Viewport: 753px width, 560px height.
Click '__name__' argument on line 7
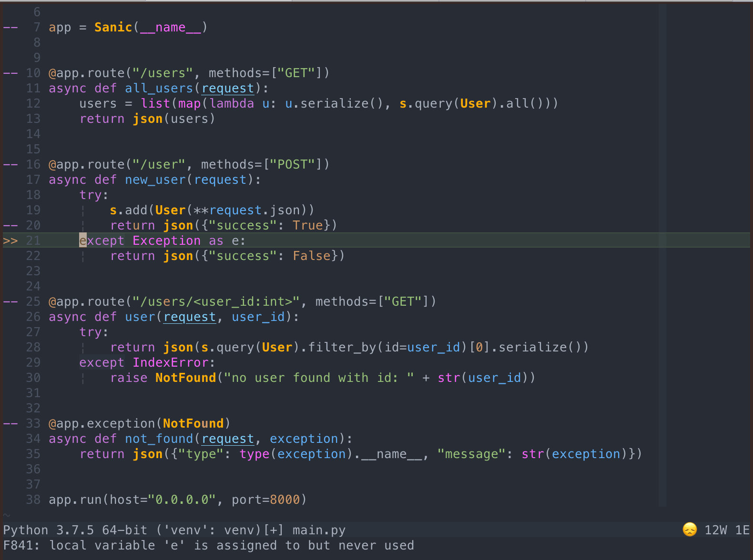click(x=171, y=27)
